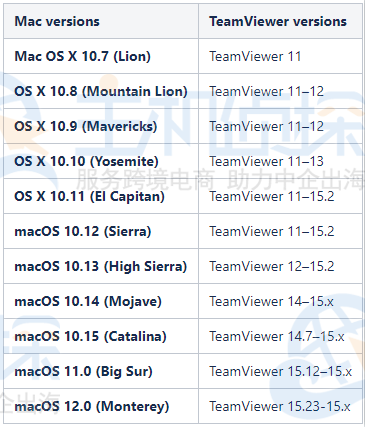Select the macOS 10.13 (High Sierra) cell
Image resolution: width=365 pixels, height=427 pixels.
tap(101, 266)
